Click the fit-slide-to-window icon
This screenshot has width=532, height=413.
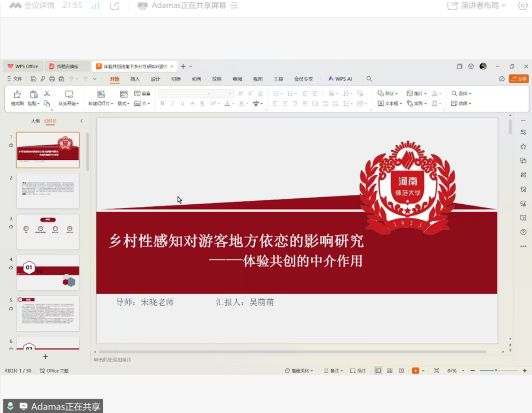(x=436, y=370)
